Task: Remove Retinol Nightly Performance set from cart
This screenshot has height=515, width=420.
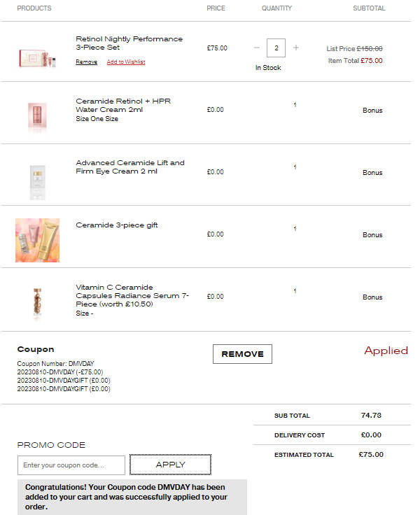Action: tap(86, 62)
